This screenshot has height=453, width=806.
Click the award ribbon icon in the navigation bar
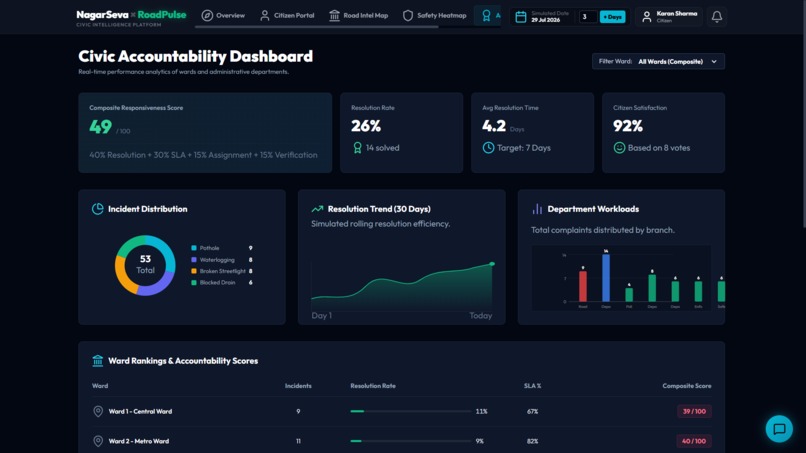click(x=486, y=15)
